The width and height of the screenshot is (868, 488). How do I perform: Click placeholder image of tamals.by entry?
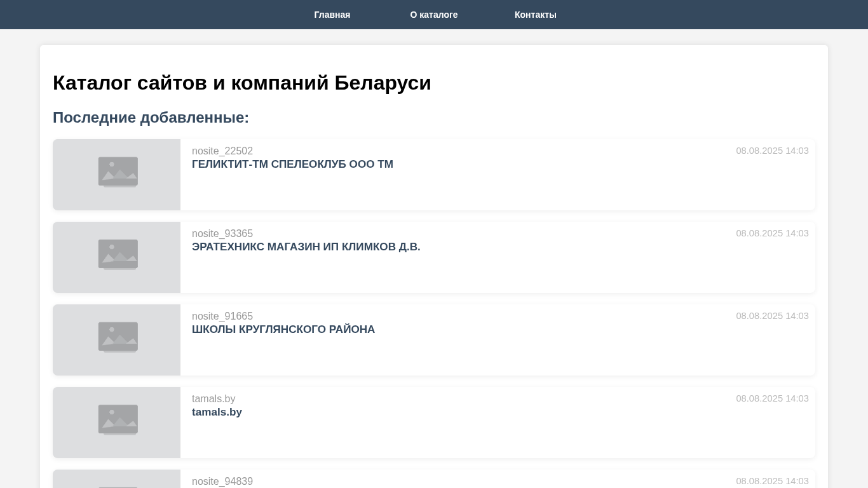coord(117,423)
